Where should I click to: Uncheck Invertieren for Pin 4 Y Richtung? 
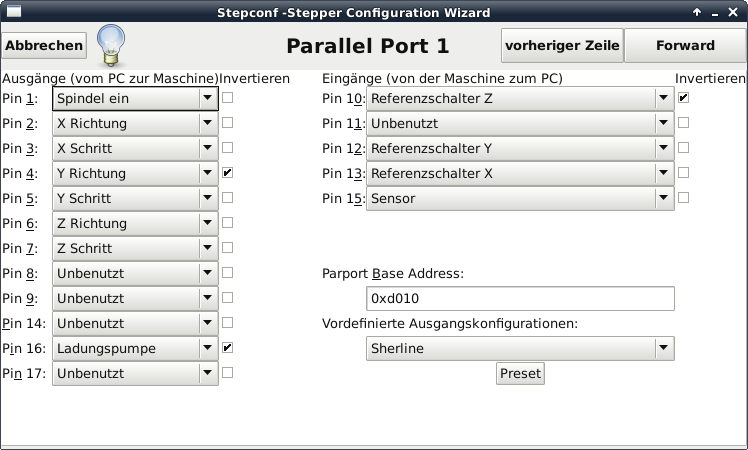tap(228, 173)
